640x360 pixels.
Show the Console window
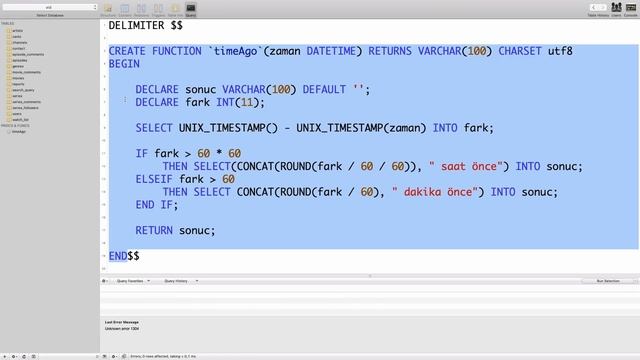(631, 9)
